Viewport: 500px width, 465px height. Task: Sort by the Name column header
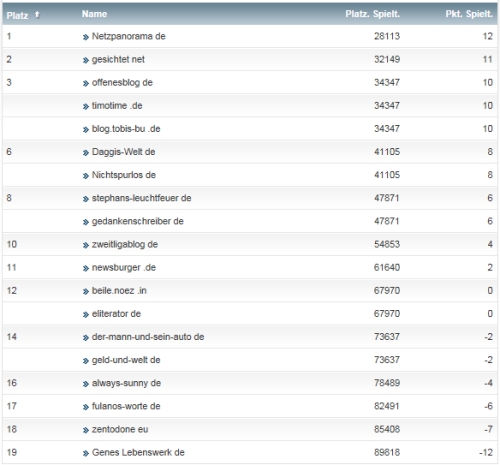[94, 14]
